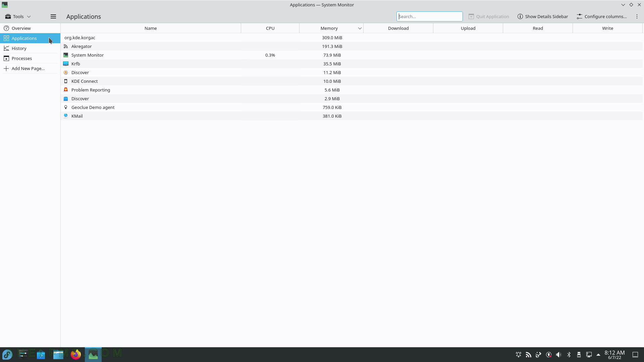This screenshot has width=644, height=362.
Task: Launch Discover software center from taskbar
Action: point(41,355)
